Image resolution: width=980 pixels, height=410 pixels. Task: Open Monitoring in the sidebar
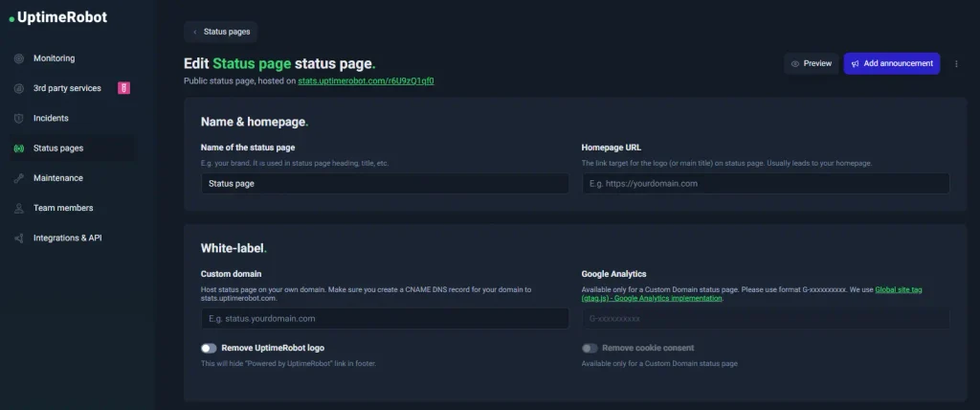pos(71,58)
